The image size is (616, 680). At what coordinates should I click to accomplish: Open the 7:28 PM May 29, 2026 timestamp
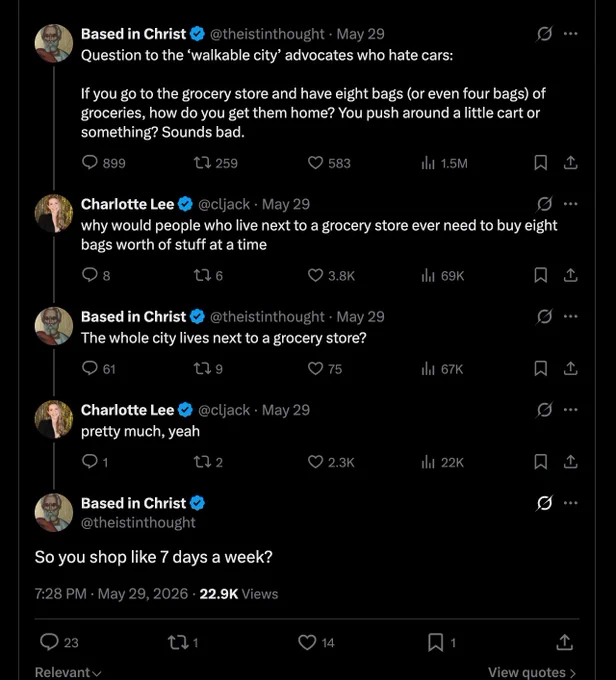tap(111, 594)
